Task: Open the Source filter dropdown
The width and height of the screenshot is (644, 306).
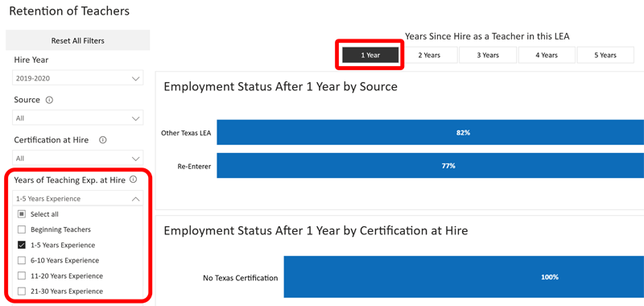Action: coord(77,118)
